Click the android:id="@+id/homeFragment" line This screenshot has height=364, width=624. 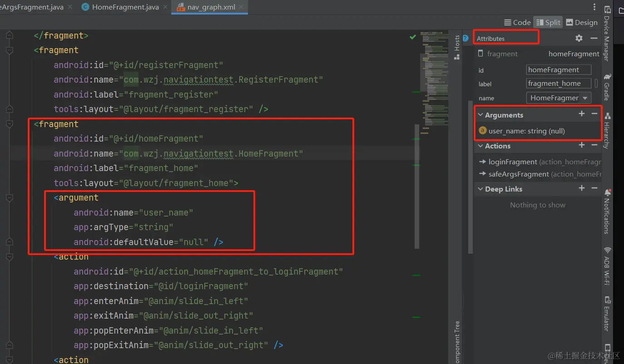[x=129, y=138]
